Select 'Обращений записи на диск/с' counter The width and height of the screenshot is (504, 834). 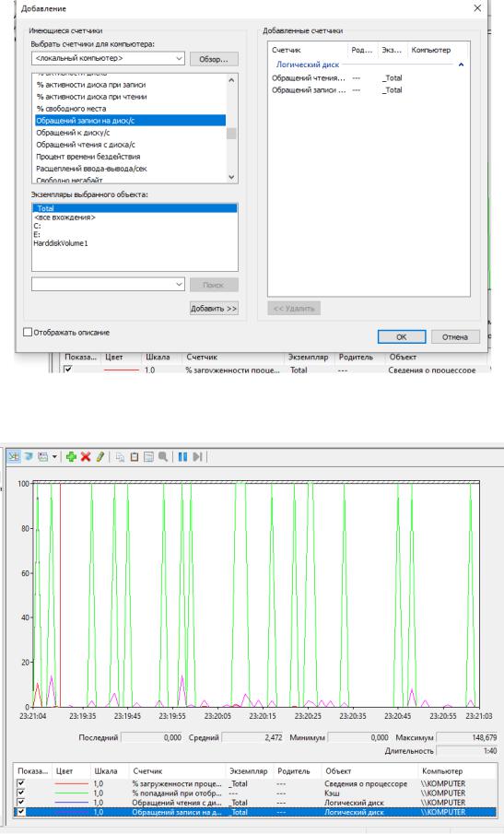(x=130, y=121)
